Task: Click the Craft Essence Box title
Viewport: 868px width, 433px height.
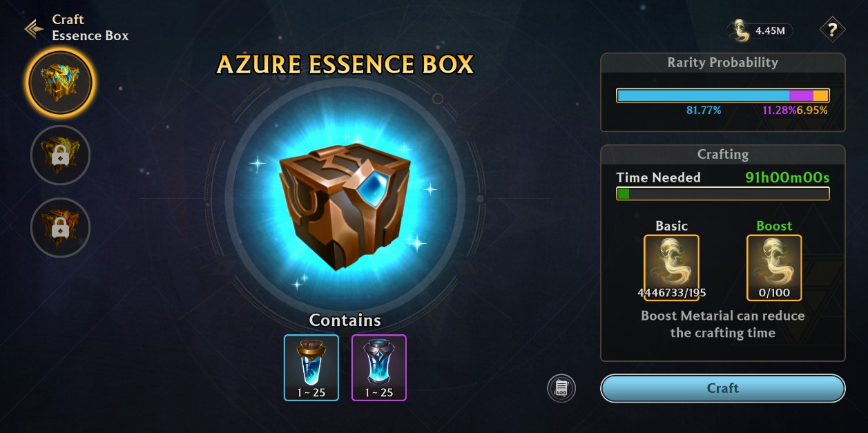Action: 90,28
